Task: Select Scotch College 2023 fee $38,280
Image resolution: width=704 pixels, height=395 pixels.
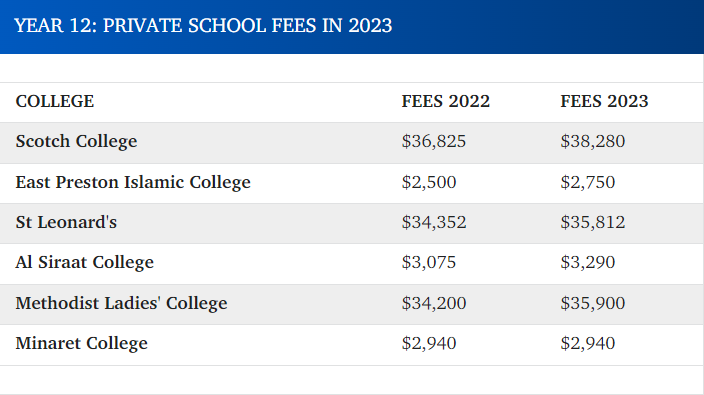Action: pos(593,141)
